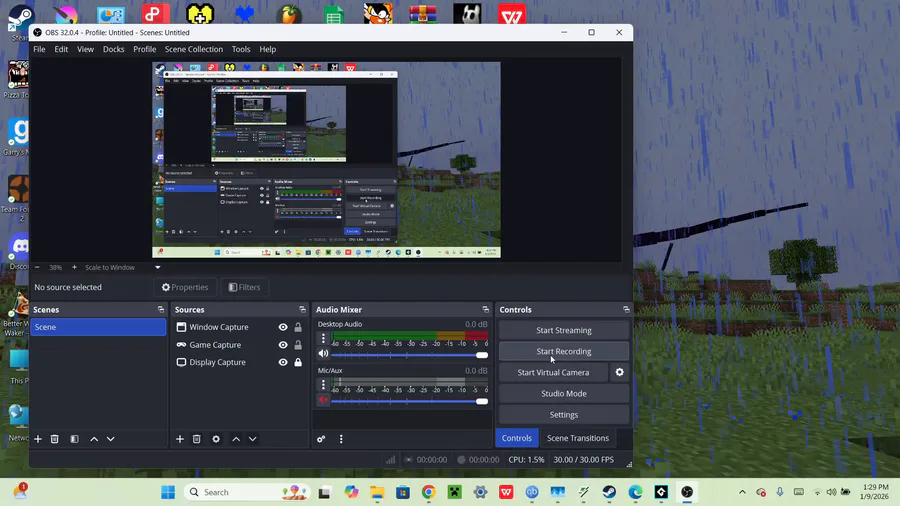Image resolution: width=900 pixels, height=506 pixels.
Task: Open Steam from the taskbar
Action: point(609,492)
